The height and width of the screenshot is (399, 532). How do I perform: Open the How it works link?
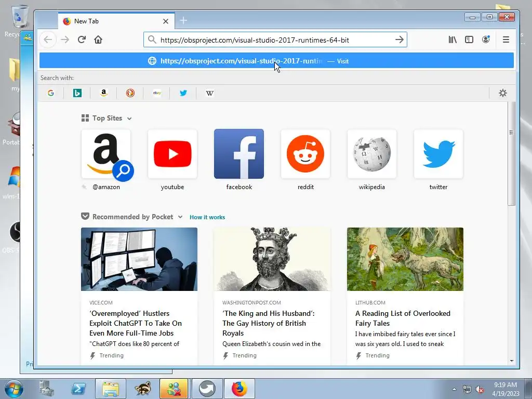click(x=207, y=217)
